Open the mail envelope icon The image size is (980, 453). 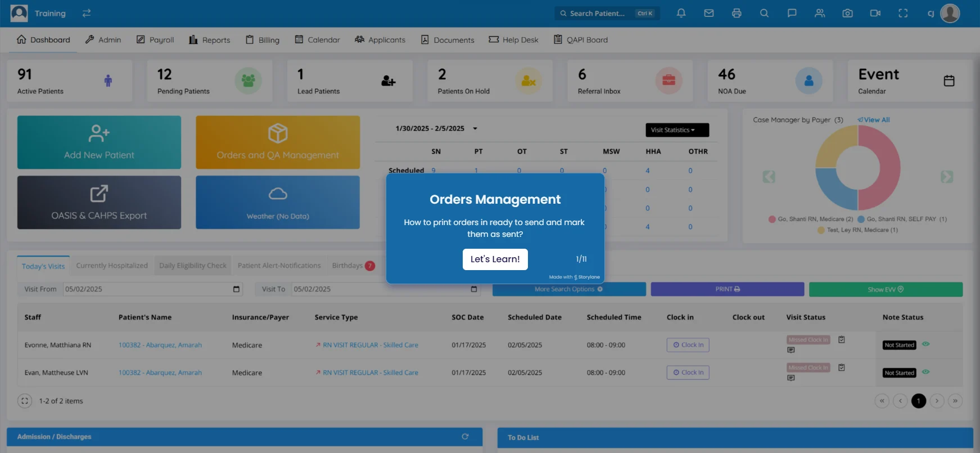click(708, 13)
